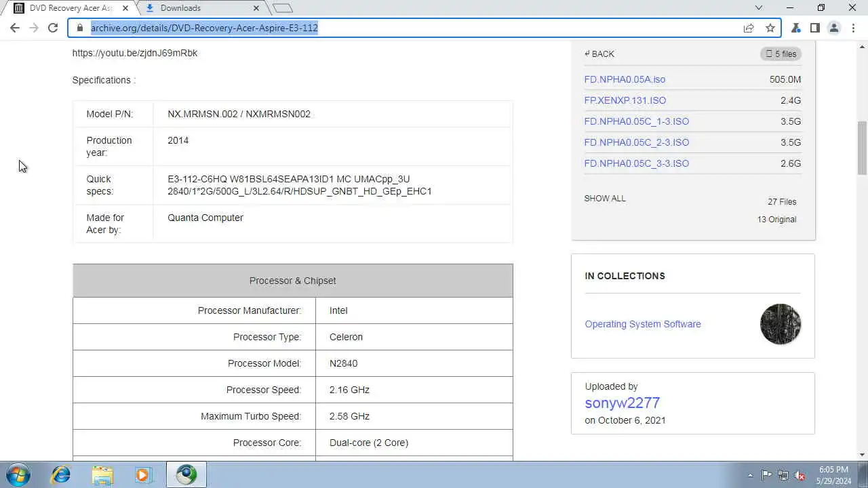The height and width of the screenshot is (488, 868).
Task: Open the Chrome profile avatar
Action: coord(834,28)
